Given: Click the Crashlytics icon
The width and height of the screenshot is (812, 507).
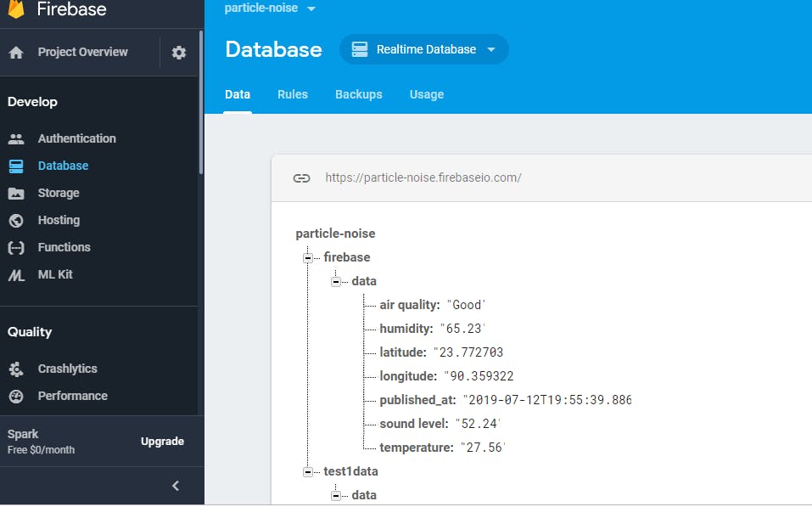Looking at the screenshot, I should (16, 369).
